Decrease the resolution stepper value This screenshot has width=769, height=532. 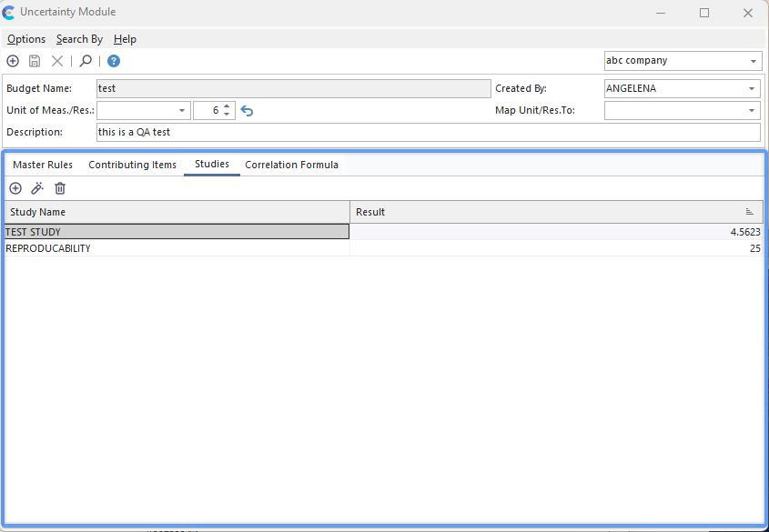tap(227, 115)
